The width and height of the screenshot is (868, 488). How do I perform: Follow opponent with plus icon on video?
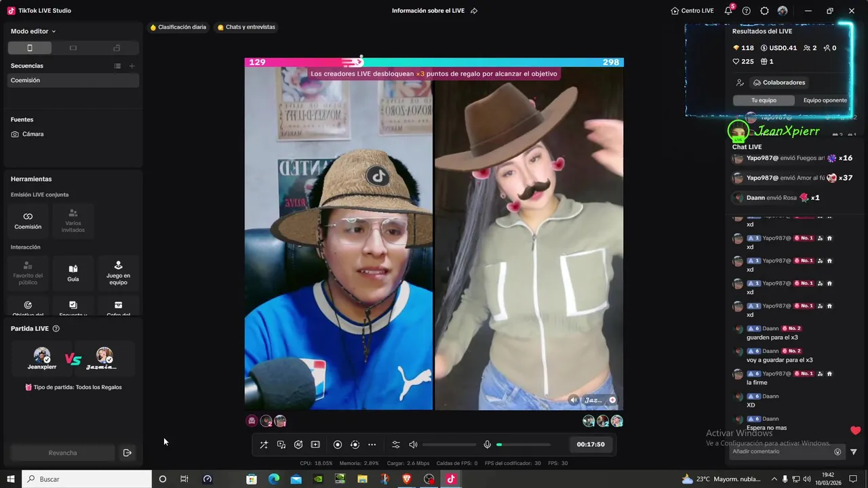point(612,400)
